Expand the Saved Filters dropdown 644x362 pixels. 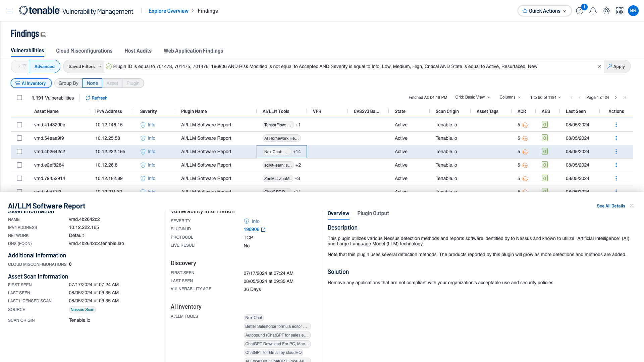tap(85, 67)
